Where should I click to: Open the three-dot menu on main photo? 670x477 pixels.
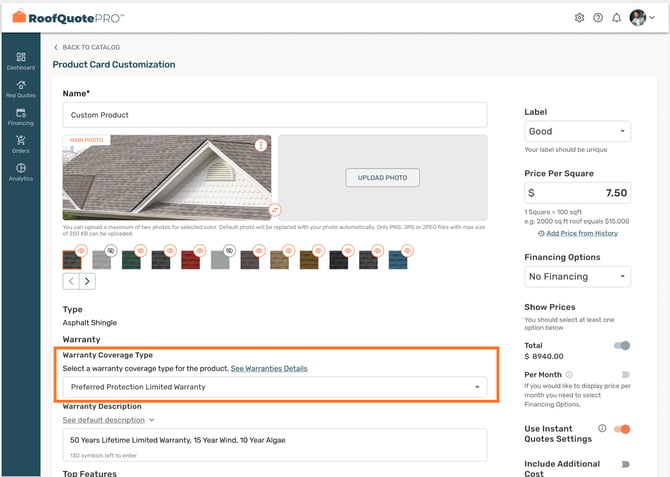click(x=261, y=145)
